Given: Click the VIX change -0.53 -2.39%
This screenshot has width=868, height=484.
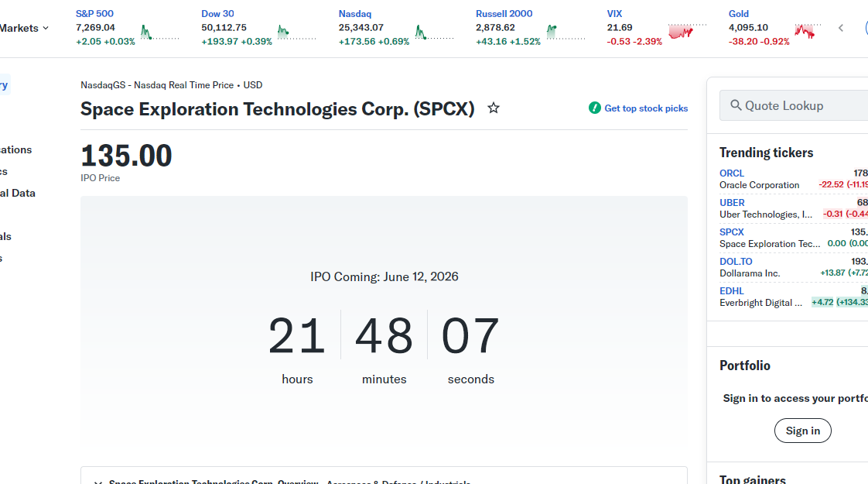Looking at the screenshot, I should point(634,42).
